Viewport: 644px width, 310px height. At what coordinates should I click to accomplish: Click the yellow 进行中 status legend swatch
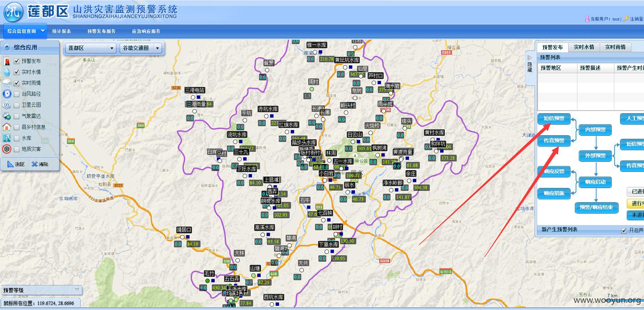tap(635, 203)
